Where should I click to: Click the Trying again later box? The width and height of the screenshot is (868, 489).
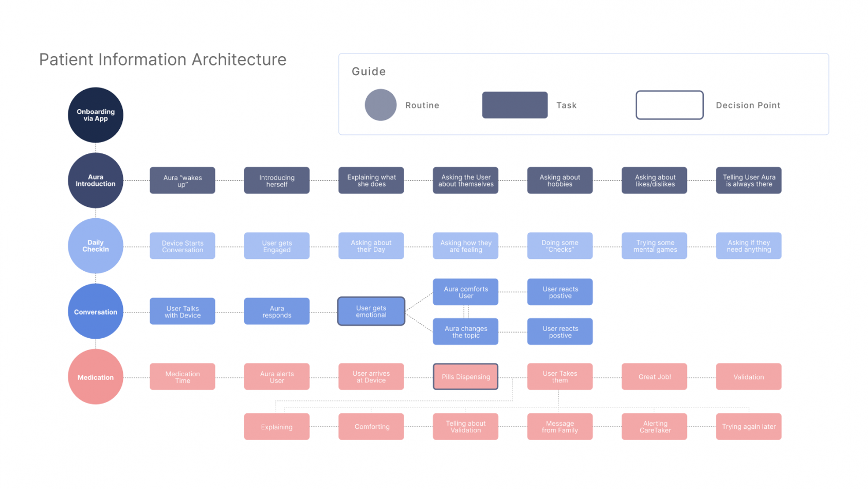click(749, 426)
